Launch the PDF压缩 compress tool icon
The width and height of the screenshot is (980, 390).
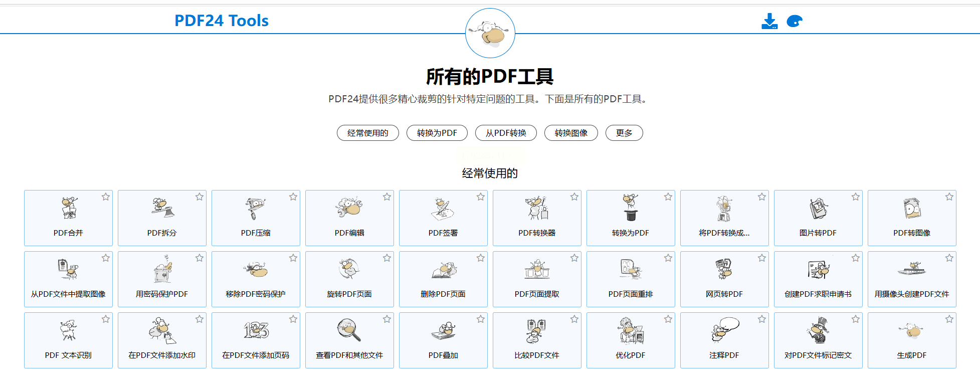[x=256, y=208]
